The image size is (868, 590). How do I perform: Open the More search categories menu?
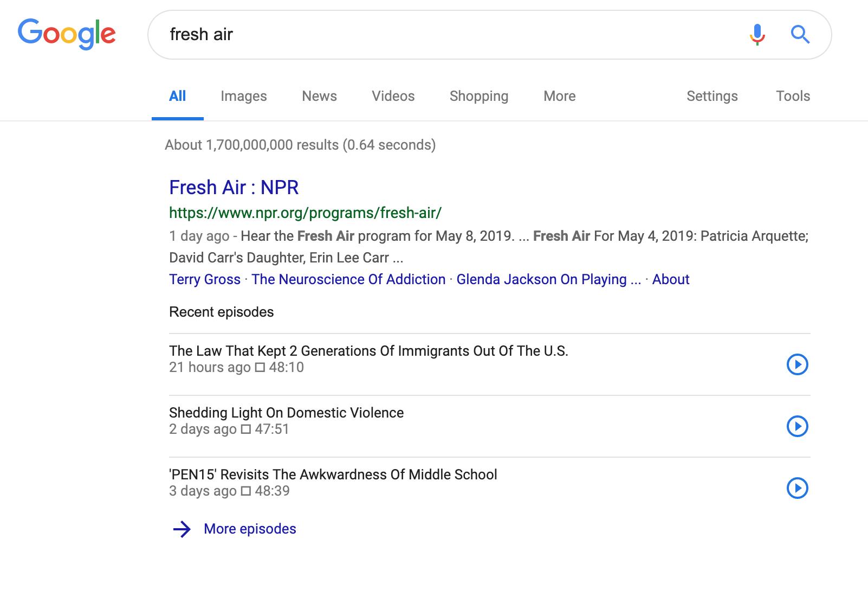coord(560,97)
